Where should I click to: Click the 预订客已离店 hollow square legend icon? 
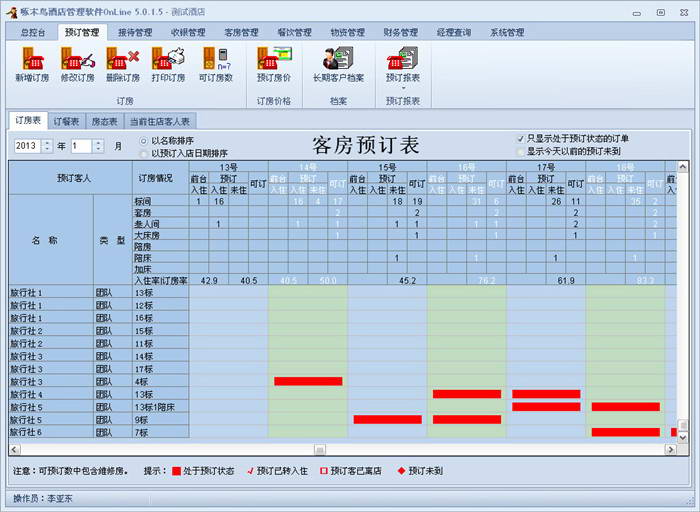(324, 470)
